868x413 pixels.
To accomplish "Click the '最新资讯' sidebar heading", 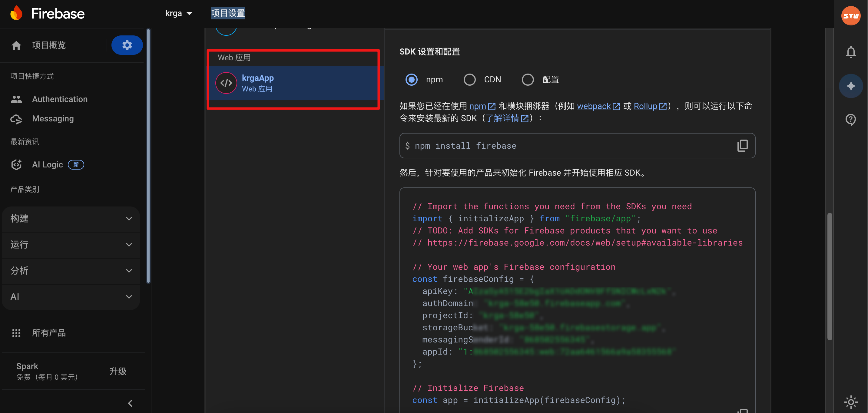I will pos(25,141).
